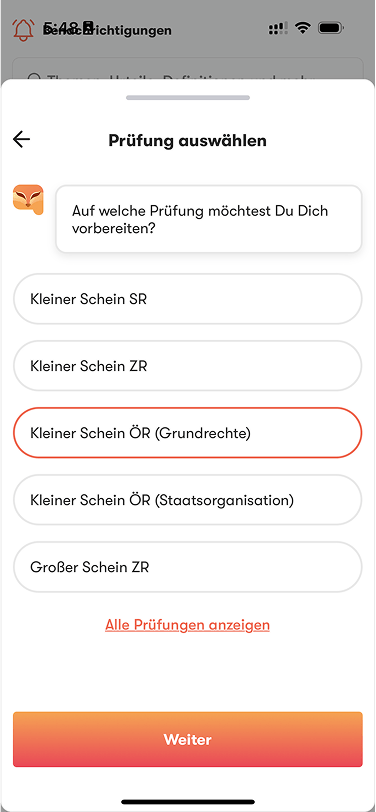The image size is (376, 812).
Task: Tap the chat bubble asking which exam
Action: 209,219
